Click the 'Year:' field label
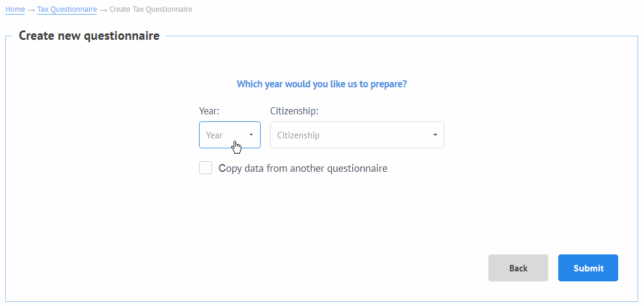Image resolution: width=644 pixels, height=306 pixels. click(210, 111)
